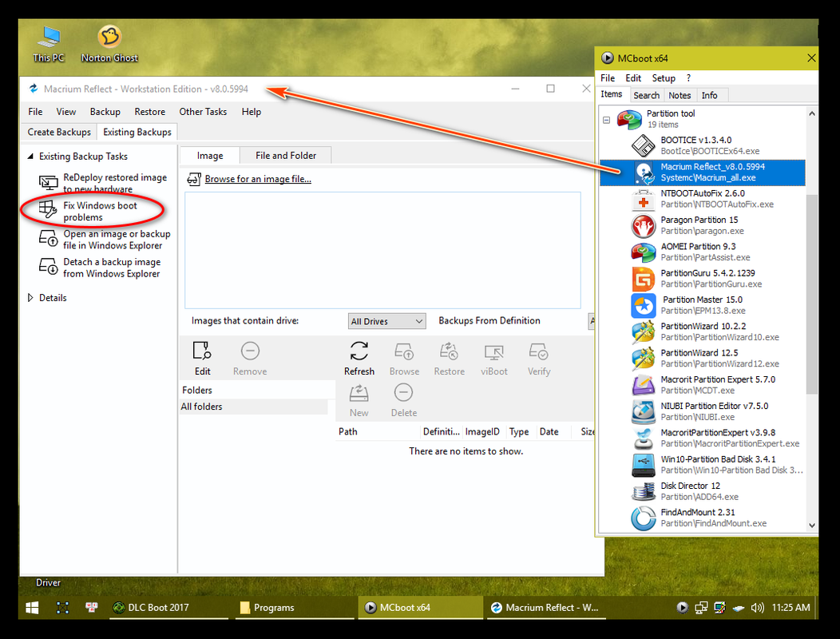Open the Backup menu
Screen dimensions: 840x639
pyautogui.click(x=105, y=112)
